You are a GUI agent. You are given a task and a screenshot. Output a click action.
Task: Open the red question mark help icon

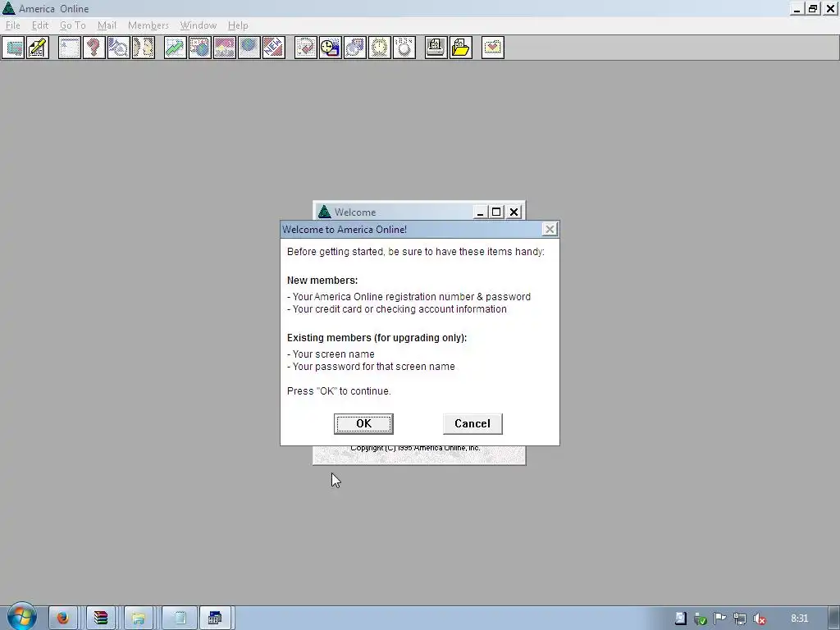click(x=94, y=48)
